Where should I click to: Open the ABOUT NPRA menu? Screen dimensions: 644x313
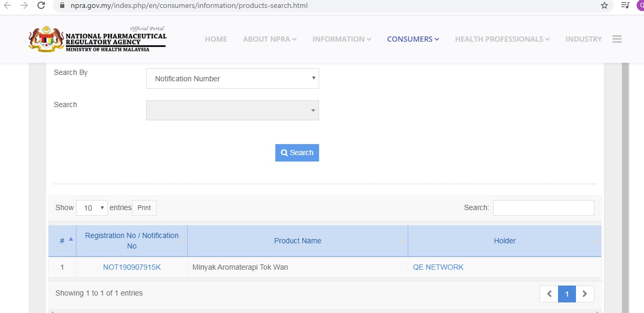270,39
